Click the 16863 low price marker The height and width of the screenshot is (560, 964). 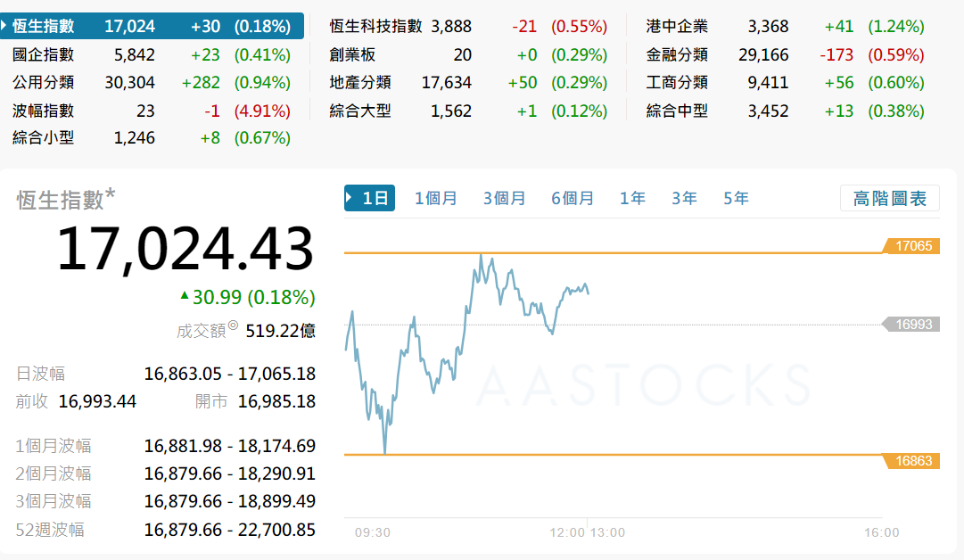[x=912, y=460]
